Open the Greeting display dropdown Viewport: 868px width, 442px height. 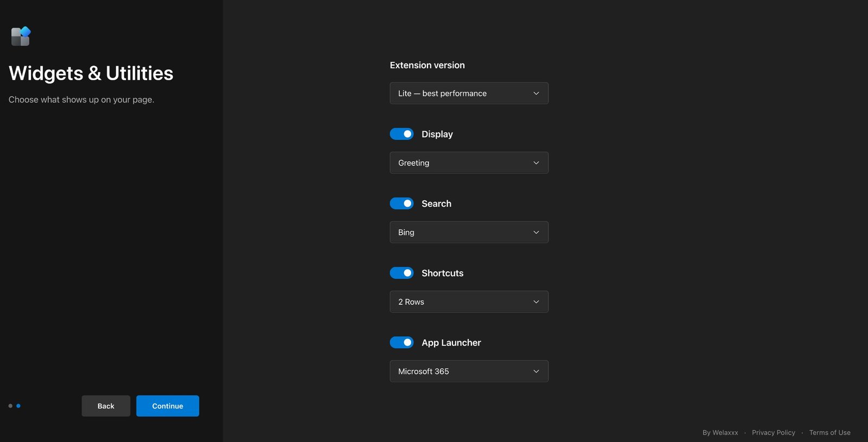click(x=469, y=163)
